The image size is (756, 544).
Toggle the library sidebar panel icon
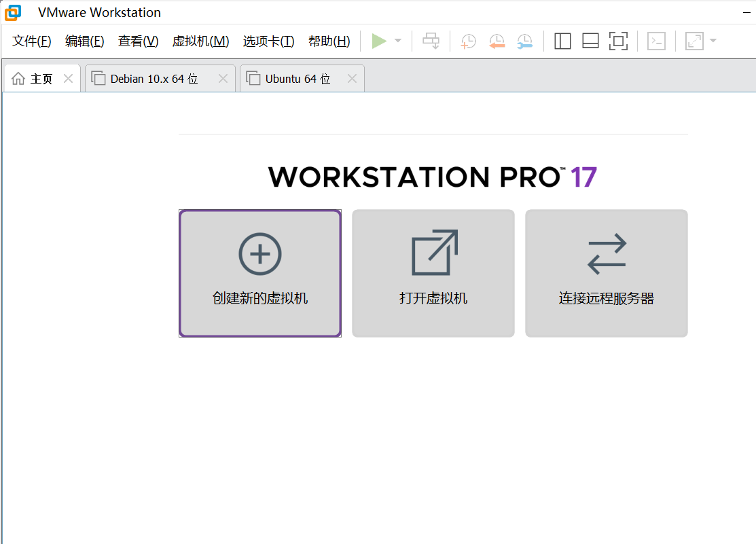[x=562, y=41]
